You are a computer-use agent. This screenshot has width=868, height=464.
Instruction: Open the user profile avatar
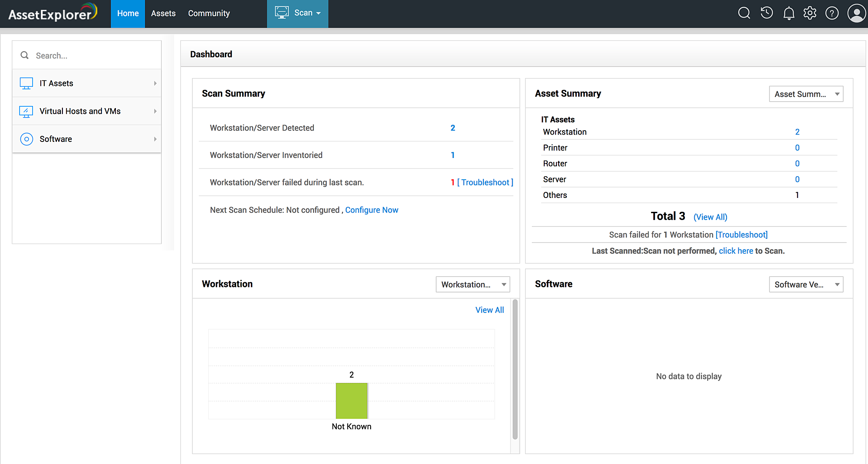(x=856, y=13)
